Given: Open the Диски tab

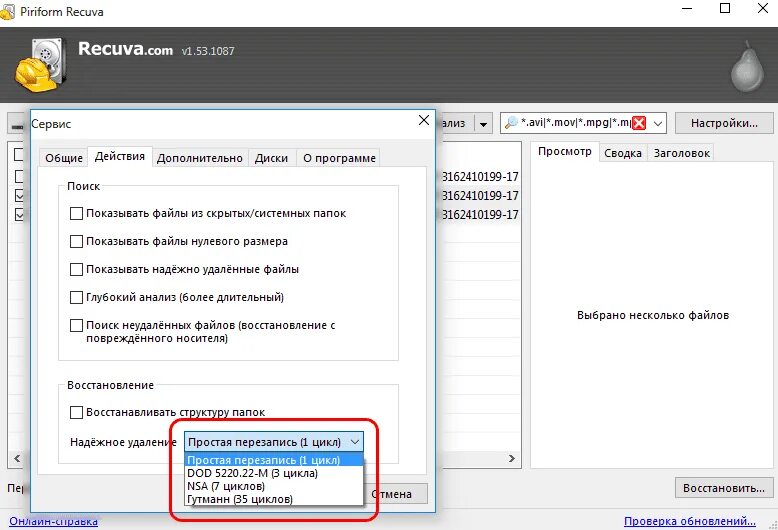Looking at the screenshot, I should pos(271,158).
